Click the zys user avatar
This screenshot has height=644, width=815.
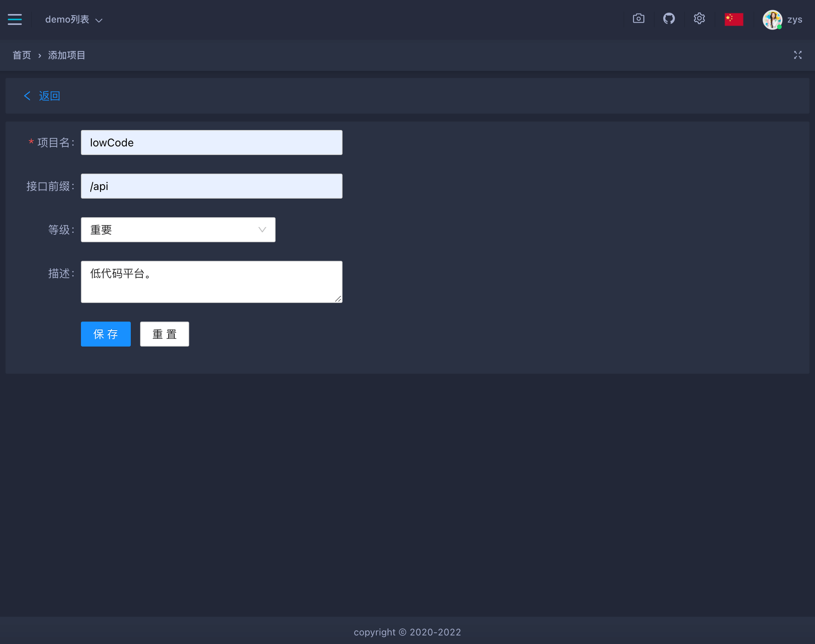click(772, 19)
